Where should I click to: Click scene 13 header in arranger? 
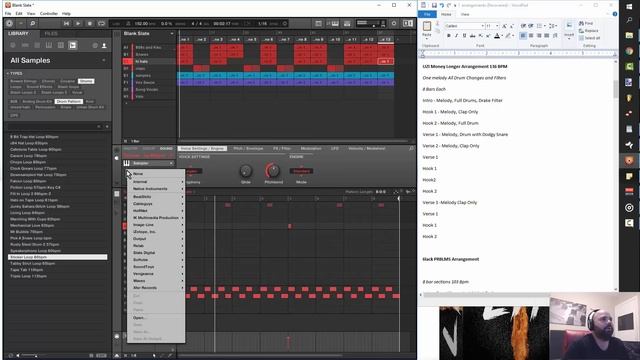[385, 40]
